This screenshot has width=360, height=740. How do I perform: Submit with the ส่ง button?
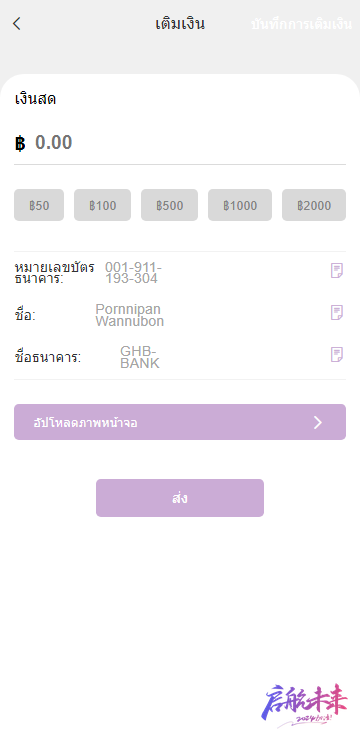click(x=180, y=498)
